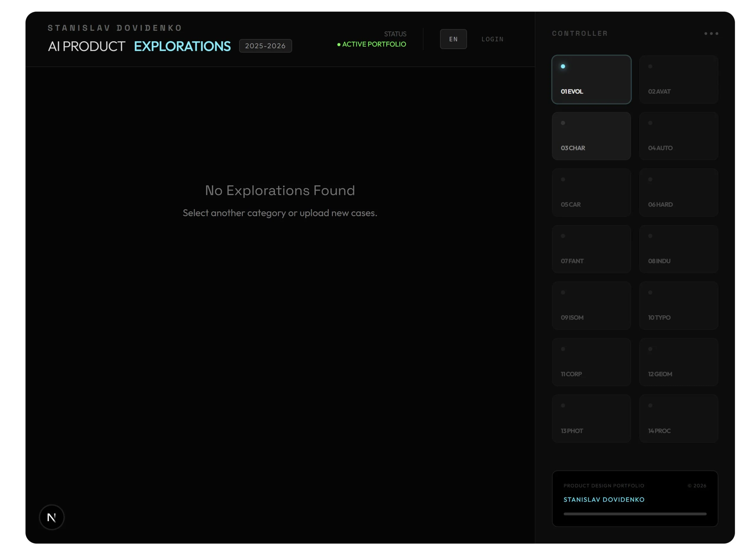Pick the 08 INDU category tile
The height and width of the screenshot is (553, 756).
click(678, 249)
